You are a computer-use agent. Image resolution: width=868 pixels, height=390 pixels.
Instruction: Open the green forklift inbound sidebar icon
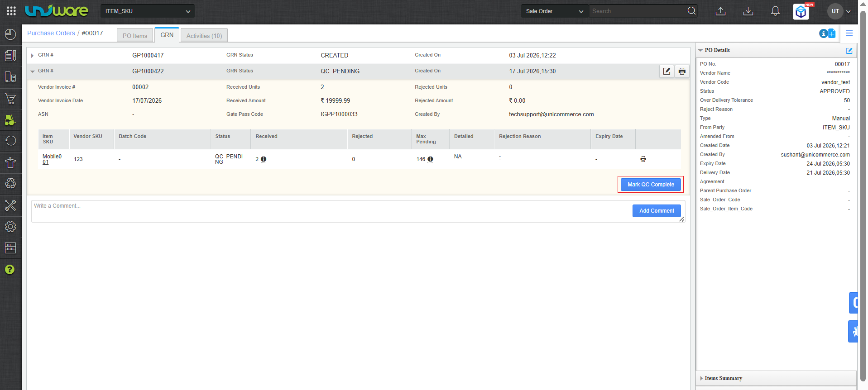pos(10,120)
